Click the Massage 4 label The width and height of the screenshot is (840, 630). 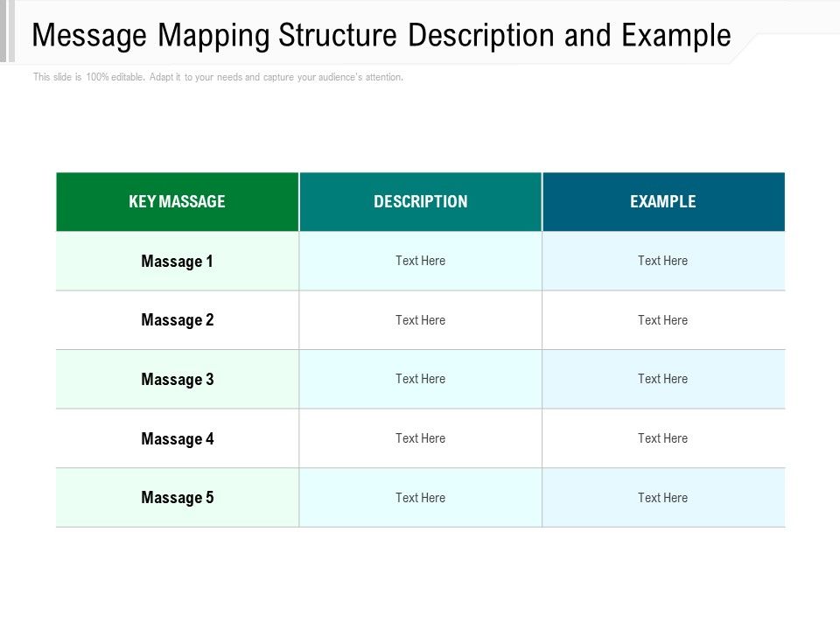click(178, 438)
